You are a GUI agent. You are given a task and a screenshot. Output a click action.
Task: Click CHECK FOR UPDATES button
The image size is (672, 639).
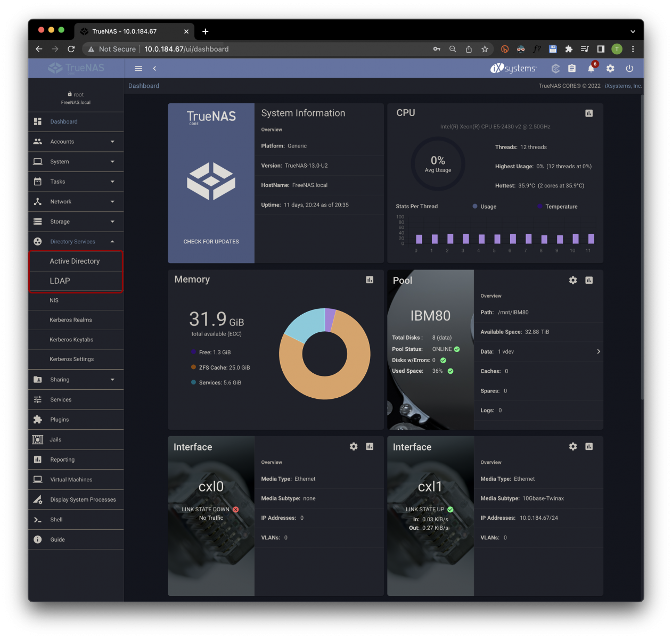tap(211, 242)
